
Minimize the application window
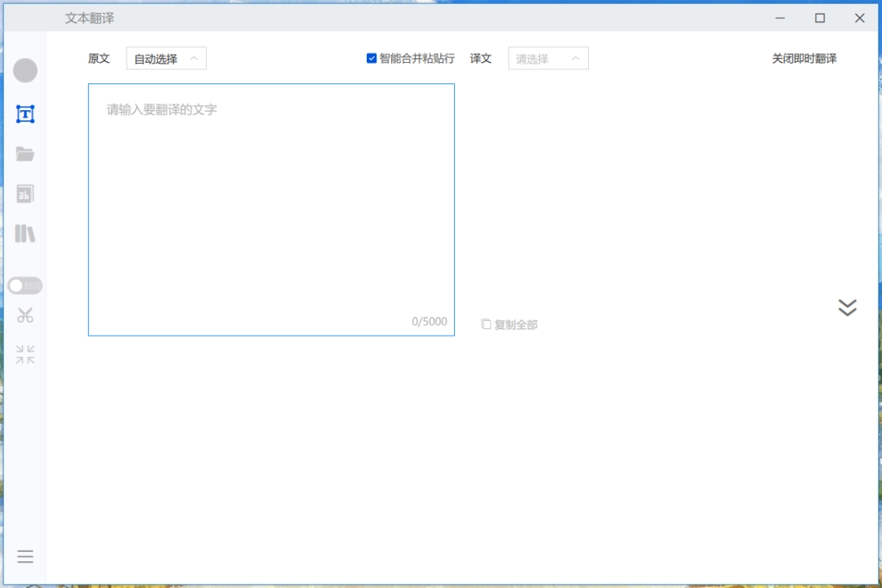pos(780,17)
